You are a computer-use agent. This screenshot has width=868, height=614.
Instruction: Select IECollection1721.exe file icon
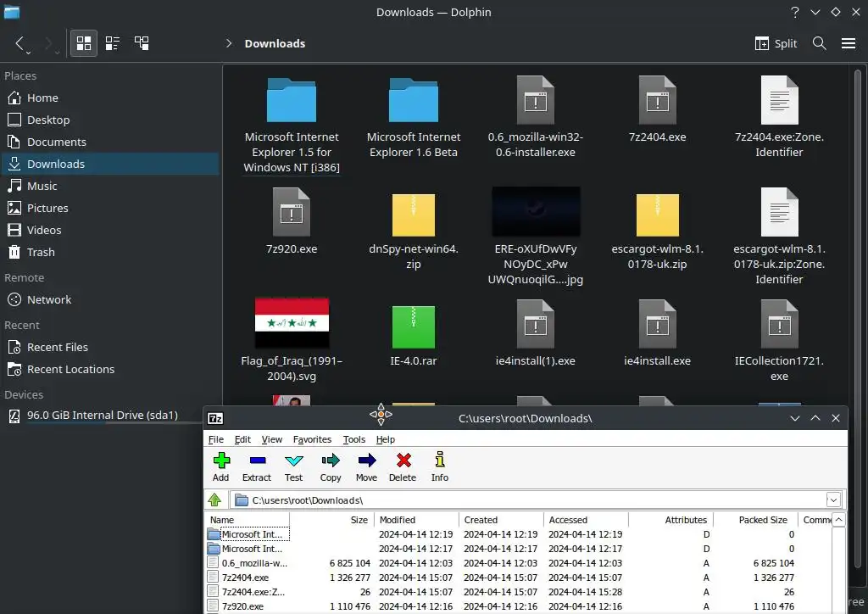(780, 325)
